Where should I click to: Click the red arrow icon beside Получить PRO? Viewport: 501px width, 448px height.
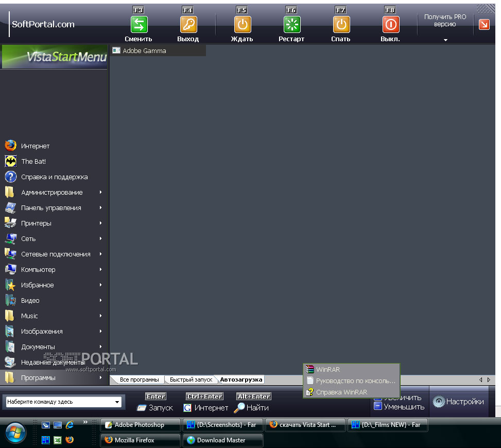[x=484, y=24]
